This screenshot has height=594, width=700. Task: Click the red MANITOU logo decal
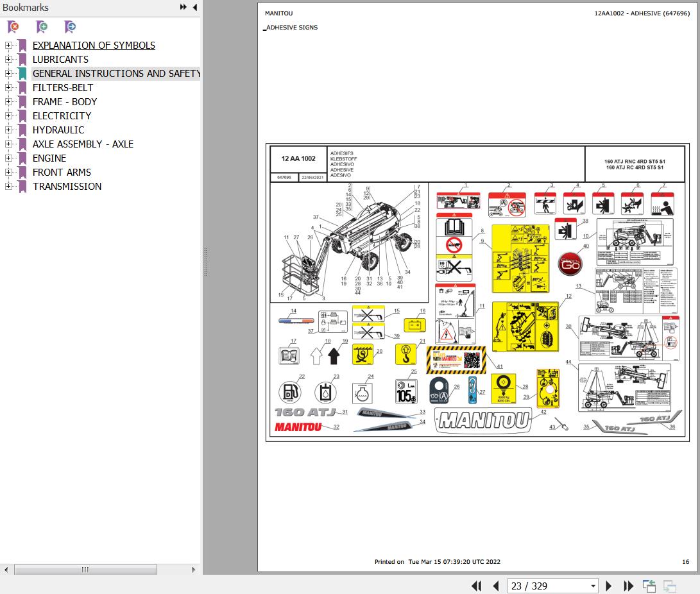click(298, 427)
